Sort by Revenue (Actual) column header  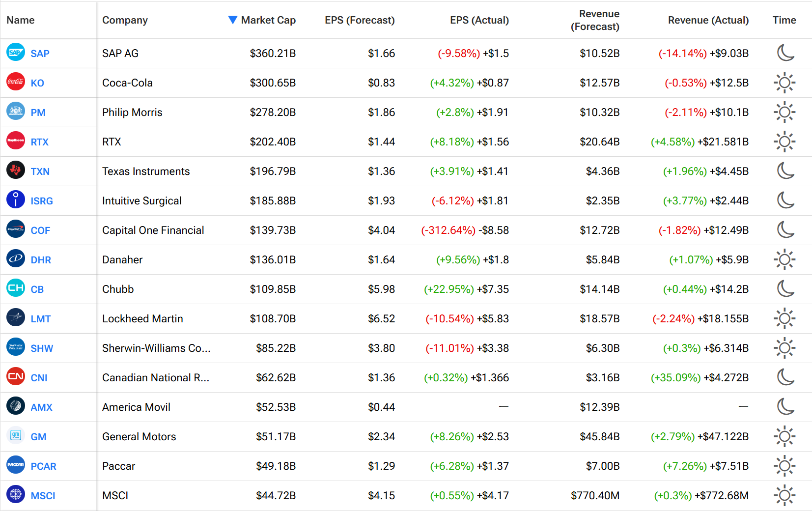coord(708,20)
